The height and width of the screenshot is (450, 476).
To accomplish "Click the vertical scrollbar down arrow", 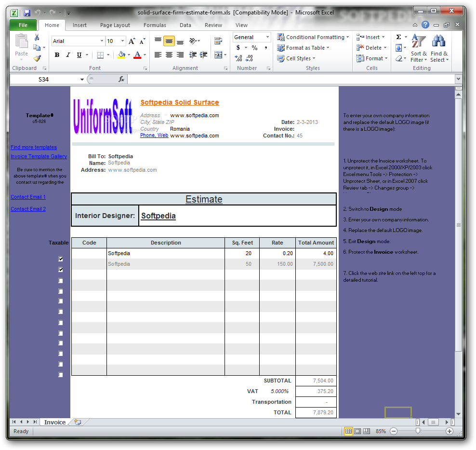I will point(458,414).
